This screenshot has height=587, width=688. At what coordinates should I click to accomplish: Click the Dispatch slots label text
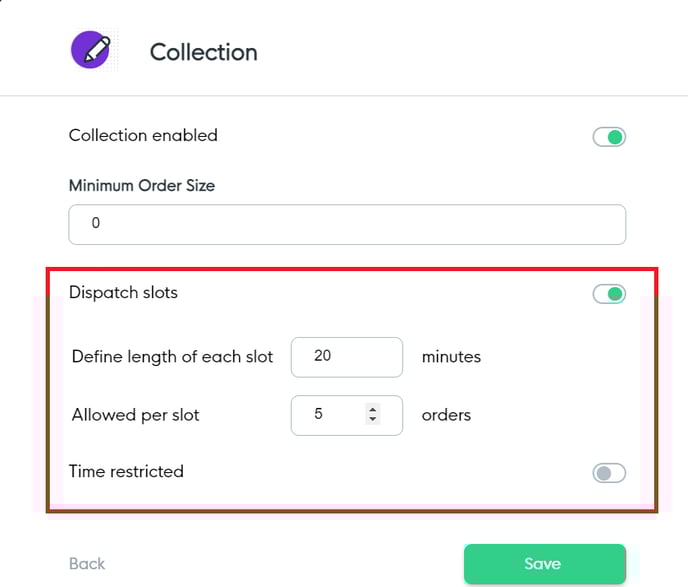point(124,293)
